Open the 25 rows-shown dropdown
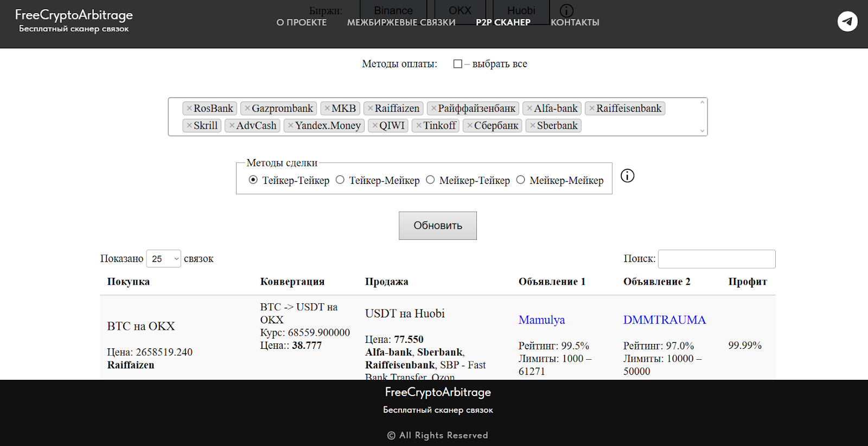 (163, 259)
